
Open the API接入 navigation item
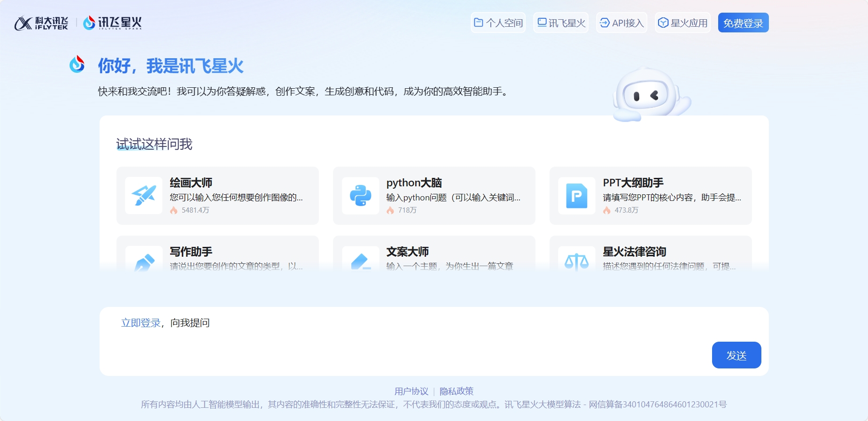tap(622, 23)
